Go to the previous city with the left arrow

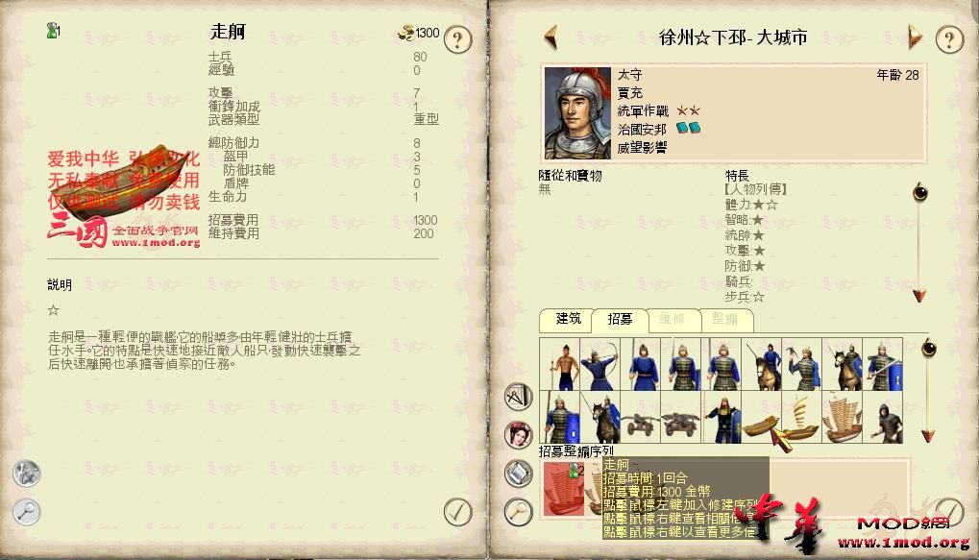pos(551,37)
